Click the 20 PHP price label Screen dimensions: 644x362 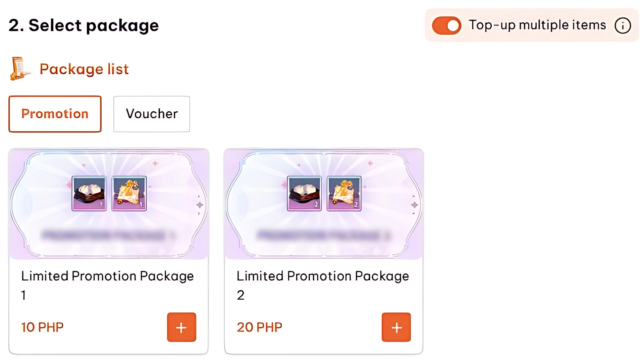point(259,327)
